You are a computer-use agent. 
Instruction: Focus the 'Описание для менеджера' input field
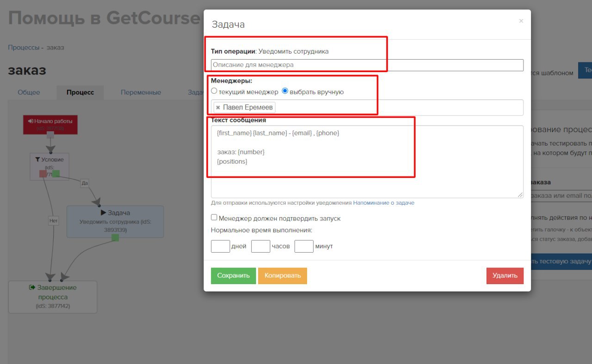(367, 65)
